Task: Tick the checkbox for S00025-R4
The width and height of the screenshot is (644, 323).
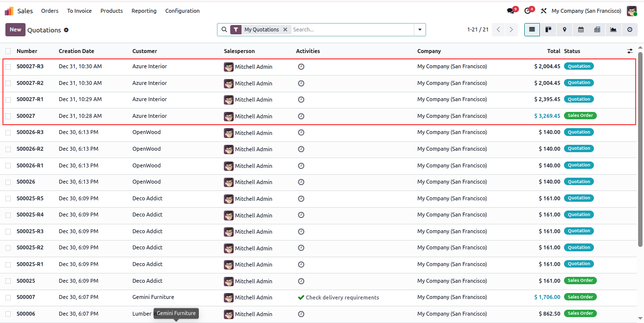Action: [x=8, y=215]
